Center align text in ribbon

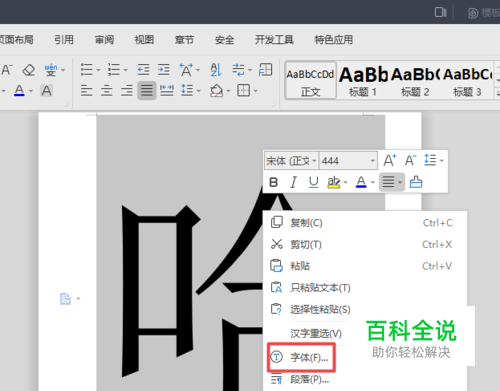tap(107, 91)
